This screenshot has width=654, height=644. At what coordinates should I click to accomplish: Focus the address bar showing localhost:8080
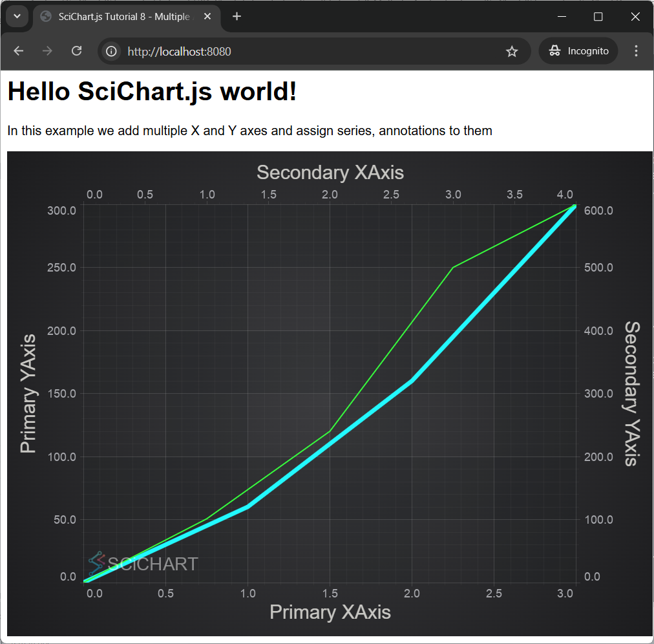291,51
